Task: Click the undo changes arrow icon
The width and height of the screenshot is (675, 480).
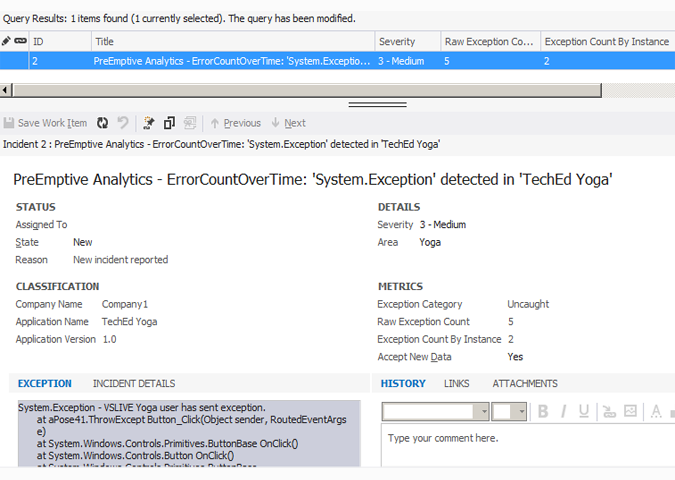Action: (123, 123)
